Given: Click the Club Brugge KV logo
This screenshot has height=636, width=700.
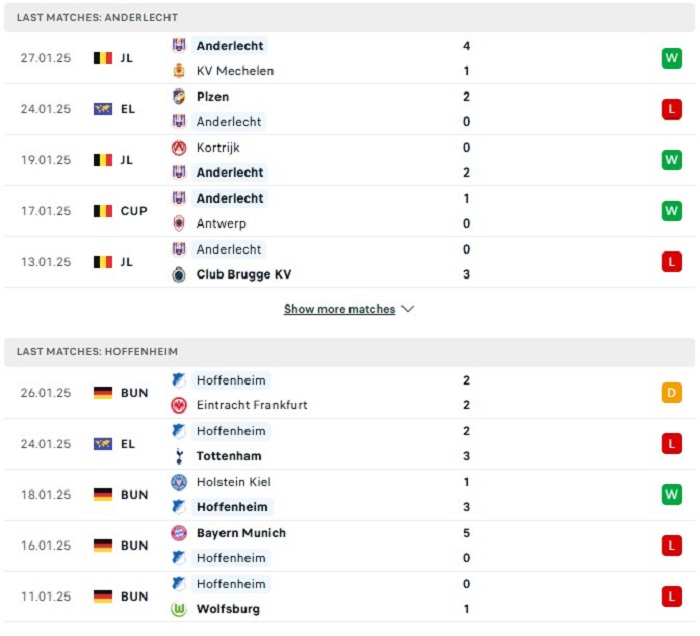Looking at the screenshot, I should (179, 274).
